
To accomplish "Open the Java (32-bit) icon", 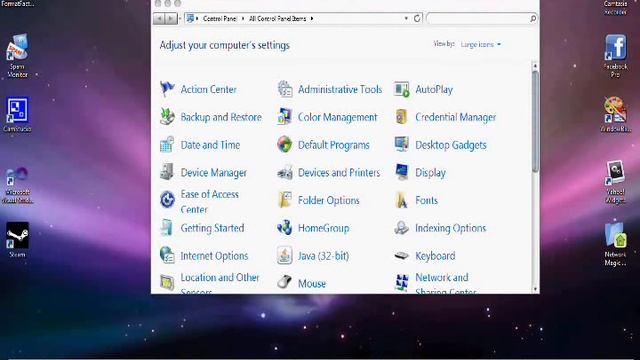I will click(285, 256).
